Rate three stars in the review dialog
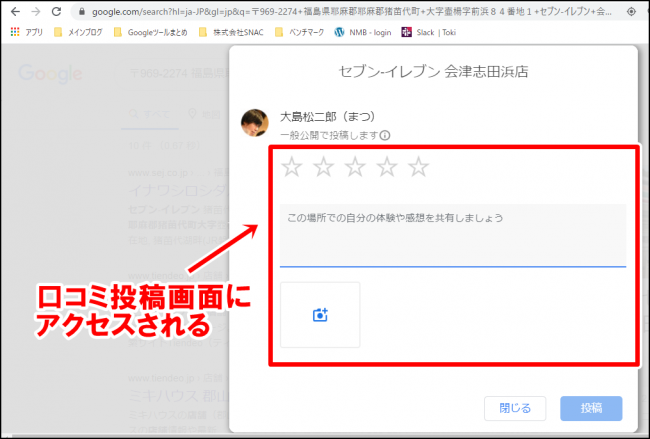 tap(355, 167)
